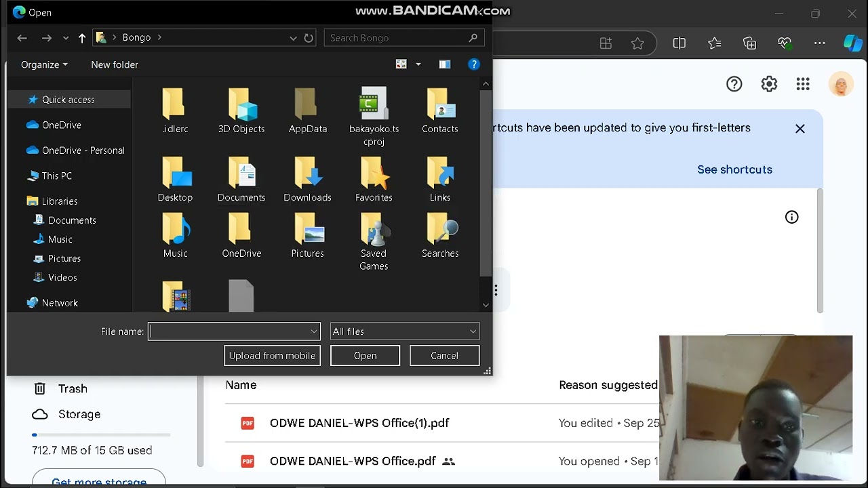Go forward in Open dialog
This screenshot has height=488, width=868.
(46, 38)
